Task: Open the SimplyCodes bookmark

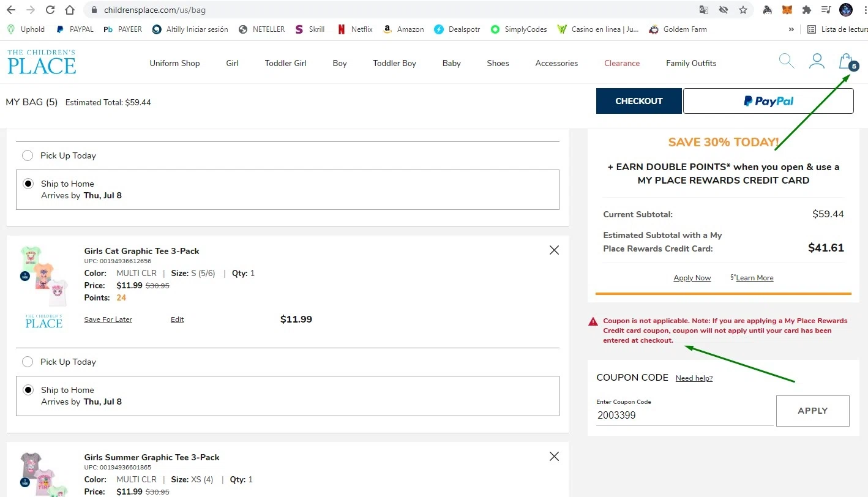Action: tap(519, 29)
